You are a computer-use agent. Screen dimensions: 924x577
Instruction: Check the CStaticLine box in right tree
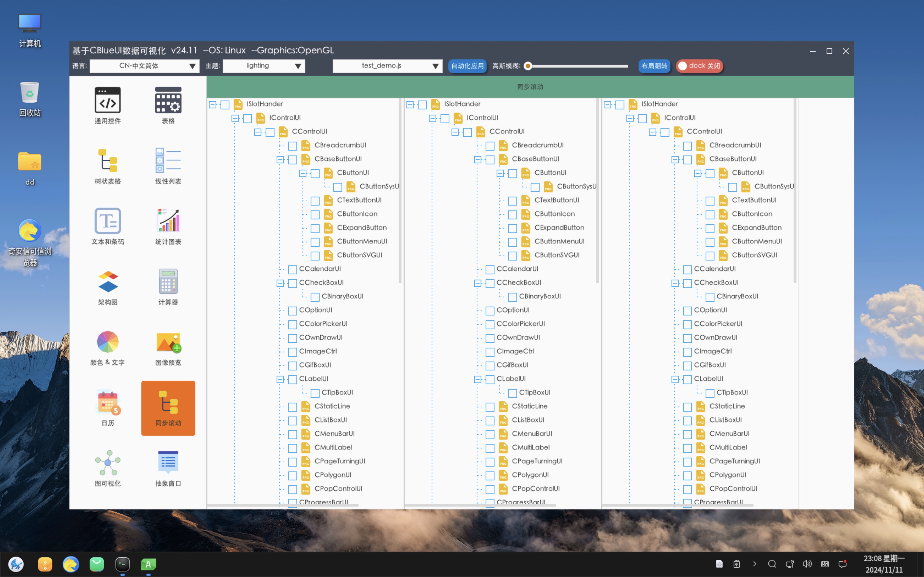click(x=687, y=407)
